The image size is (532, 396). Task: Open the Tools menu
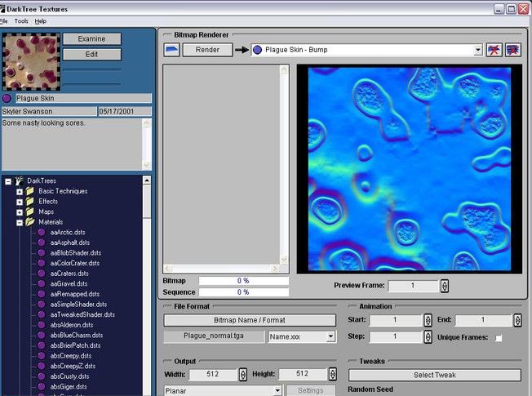tap(21, 20)
